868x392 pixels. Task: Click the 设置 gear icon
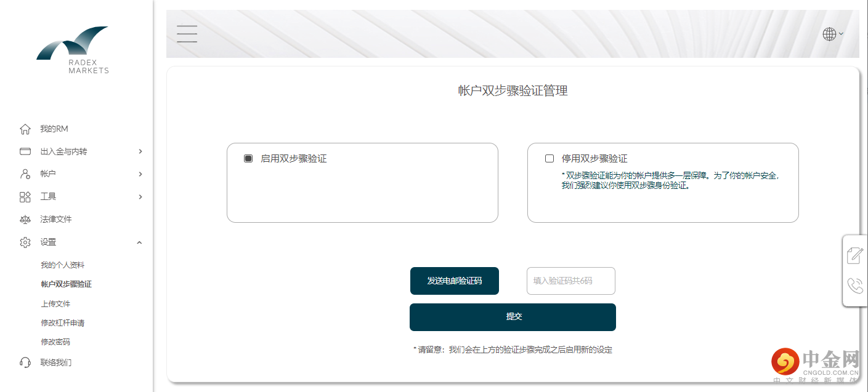pyautogui.click(x=25, y=242)
